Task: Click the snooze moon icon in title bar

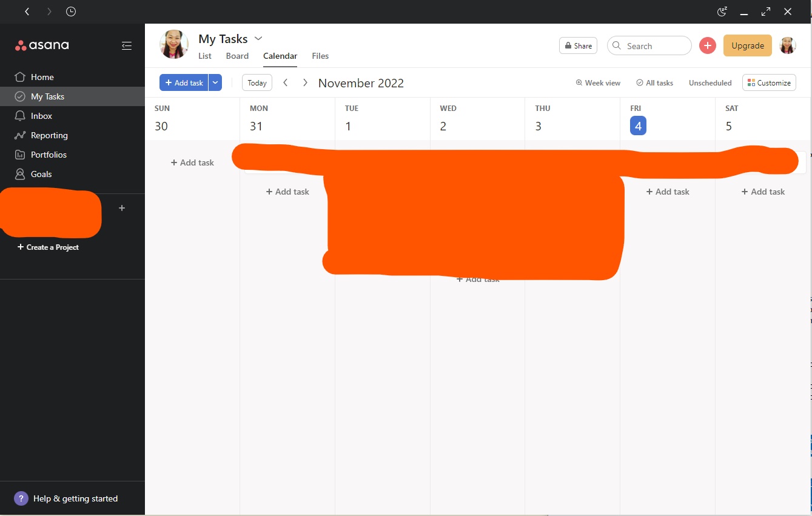Action: point(722,12)
